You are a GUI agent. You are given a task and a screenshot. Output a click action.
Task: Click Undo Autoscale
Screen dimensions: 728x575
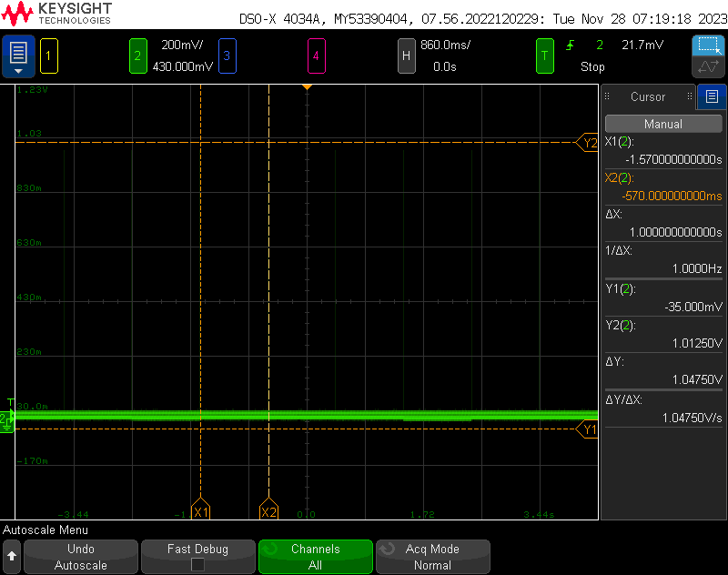pyautogui.click(x=81, y=557)
